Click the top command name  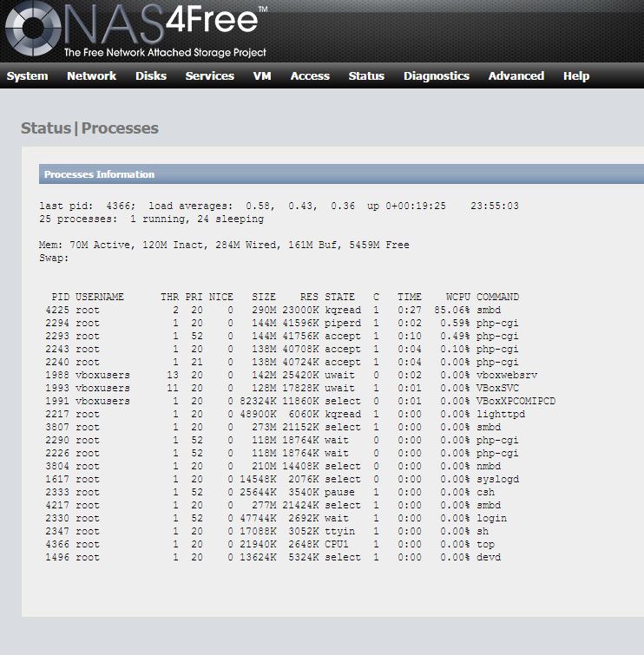pyautogui.click(x=485, y=544)
